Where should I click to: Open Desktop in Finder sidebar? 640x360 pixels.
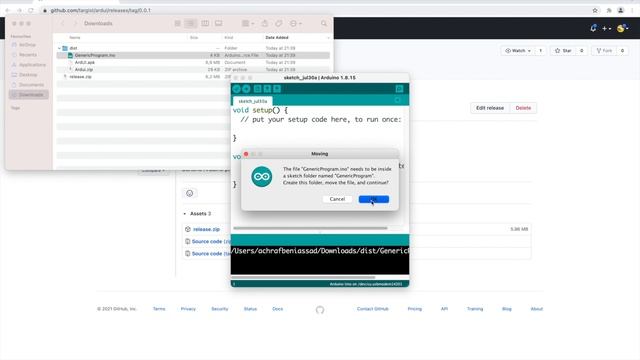click(x=28, y=75)
